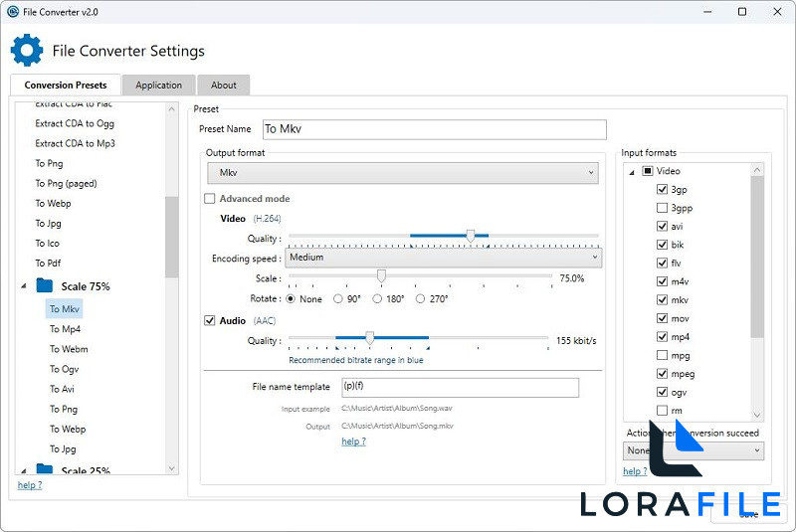
Task: Toggle the Video group tri-state checkbox
Action: coord(648,171)
